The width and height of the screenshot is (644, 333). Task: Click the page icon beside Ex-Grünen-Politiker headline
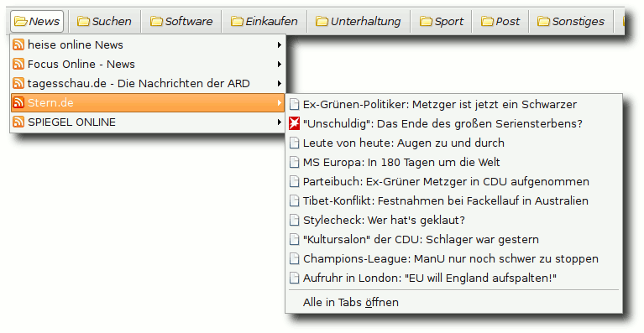295,104
